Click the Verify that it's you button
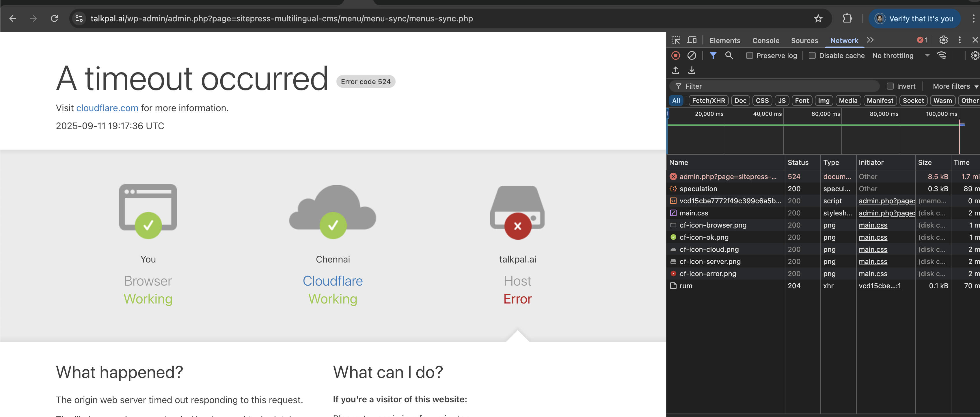This screenshot has height=417, width=980. (x=914, y=18)
